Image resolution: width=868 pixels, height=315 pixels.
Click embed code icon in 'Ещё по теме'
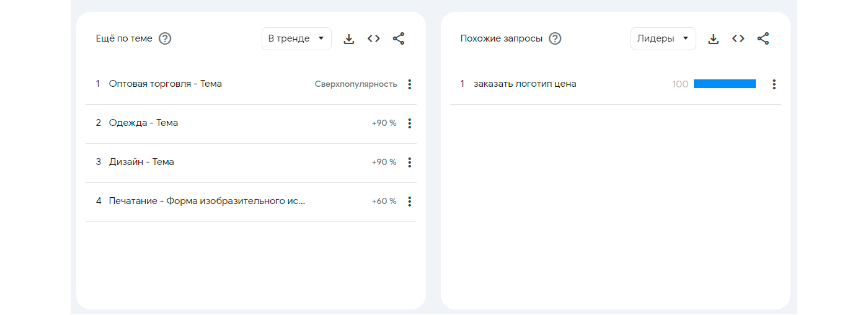(373, 38)
